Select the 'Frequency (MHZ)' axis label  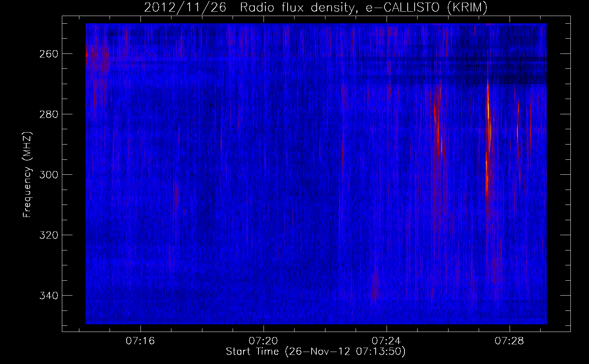click(27, 174)
